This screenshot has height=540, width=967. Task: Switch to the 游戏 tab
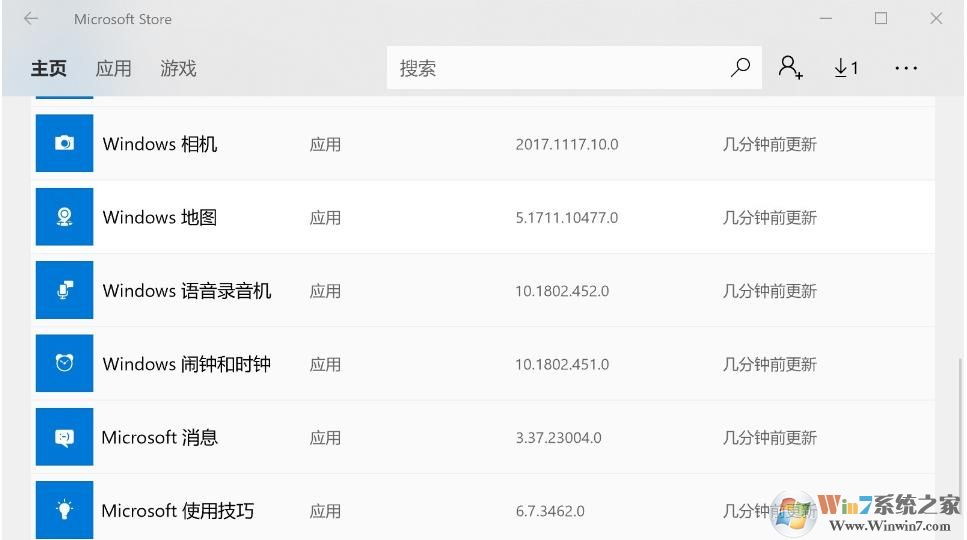[x=178, y=68]
